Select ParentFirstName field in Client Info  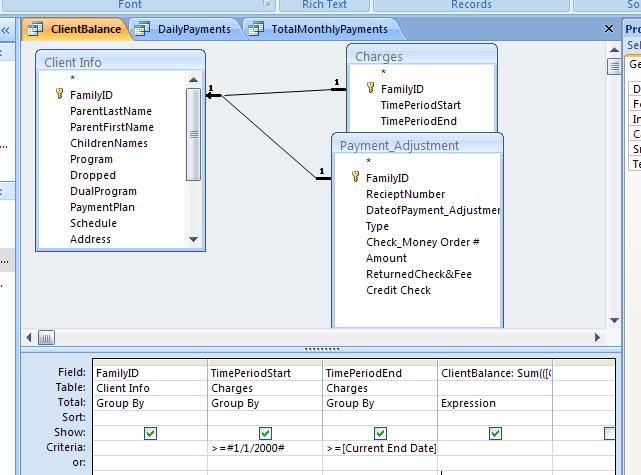coord(112,127)
